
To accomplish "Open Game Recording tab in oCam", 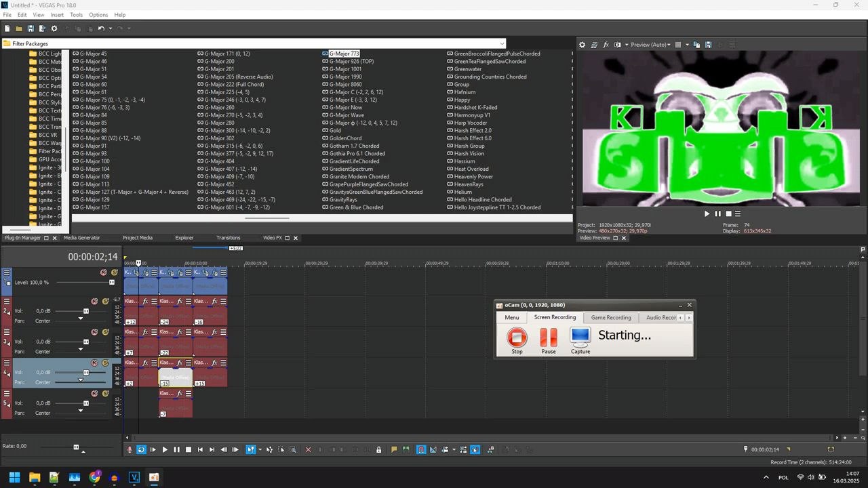I will [x=610, y=317].
